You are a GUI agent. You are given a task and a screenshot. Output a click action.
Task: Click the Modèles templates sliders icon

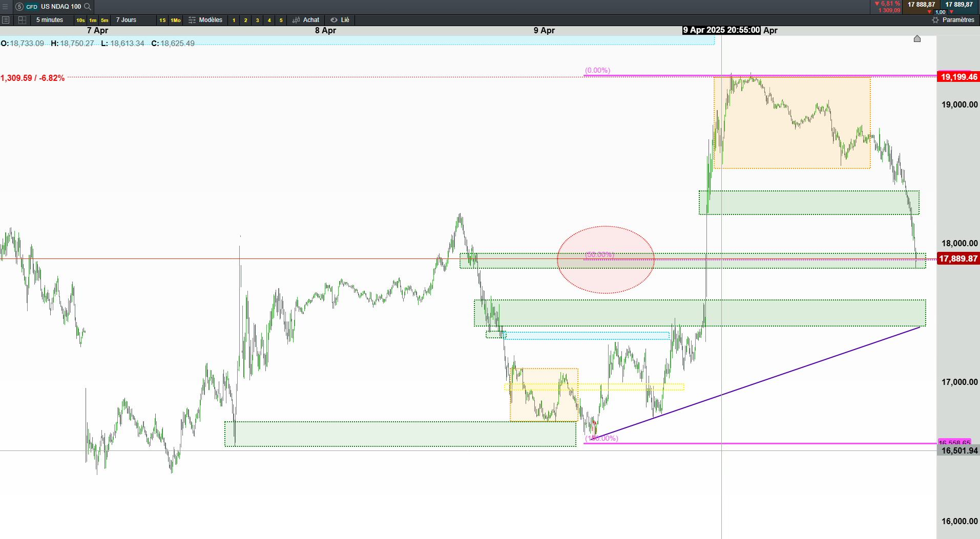click(192, 20)
